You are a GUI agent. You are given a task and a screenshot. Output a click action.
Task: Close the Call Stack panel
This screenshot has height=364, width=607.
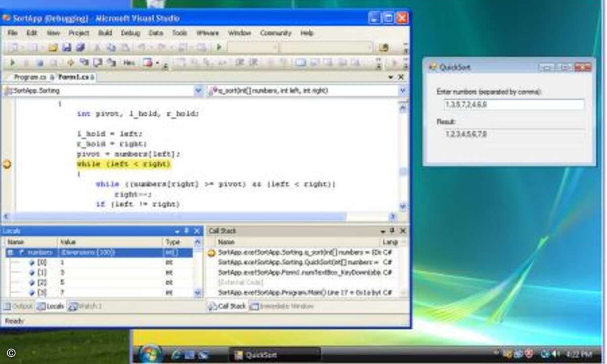click(x=403, y=231)
